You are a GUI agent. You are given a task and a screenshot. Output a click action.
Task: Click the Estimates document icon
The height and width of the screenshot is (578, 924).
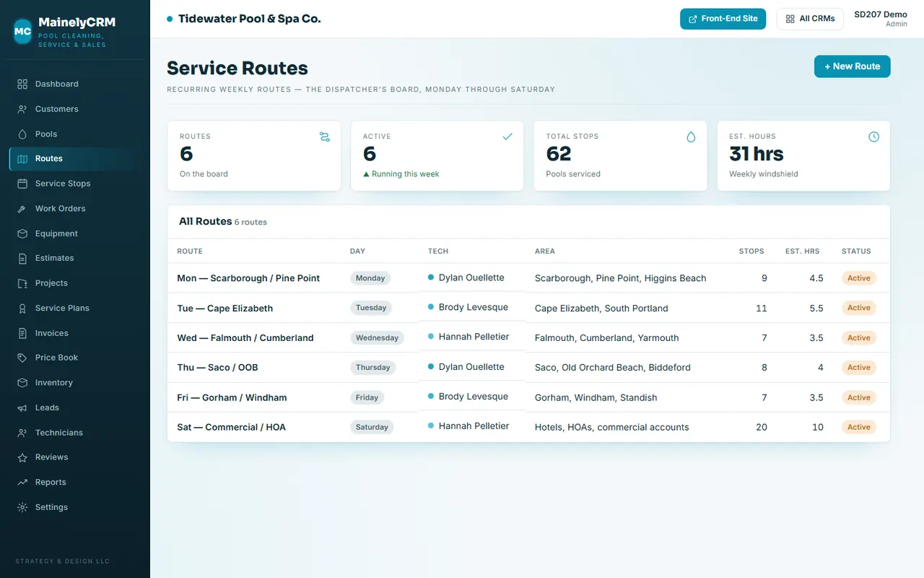pos(22,258)
